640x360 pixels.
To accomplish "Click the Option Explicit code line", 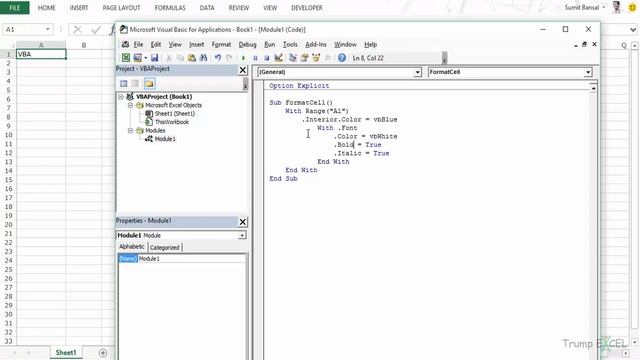I will click(x=299, y=86).
